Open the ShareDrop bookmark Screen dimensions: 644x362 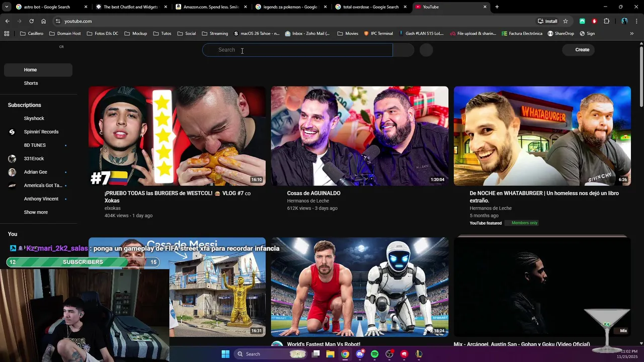tap(560, 34)
